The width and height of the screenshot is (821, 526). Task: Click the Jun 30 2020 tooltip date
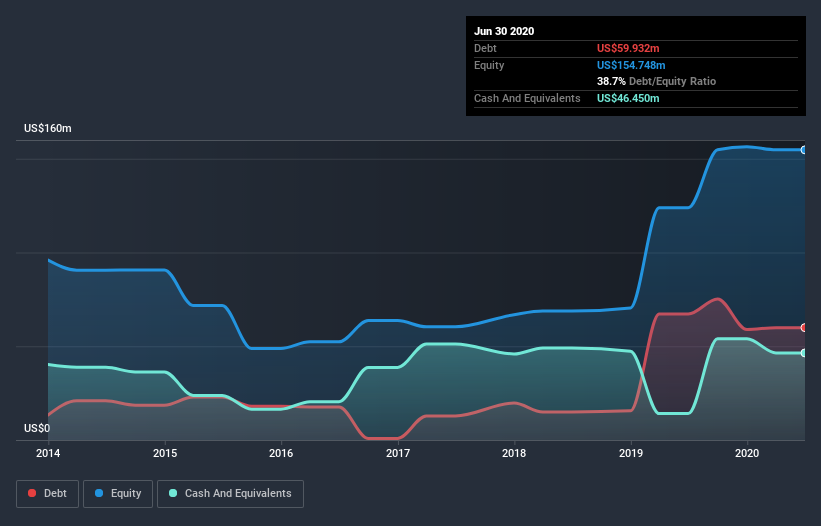pos(504,31)
